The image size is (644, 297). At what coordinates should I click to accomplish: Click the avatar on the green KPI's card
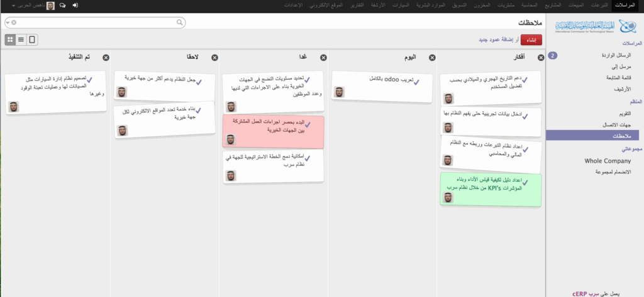coord(448,197)
